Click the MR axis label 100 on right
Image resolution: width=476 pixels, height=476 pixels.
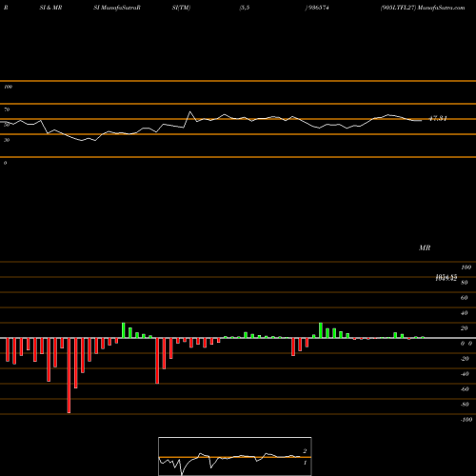tap(466, 268)
